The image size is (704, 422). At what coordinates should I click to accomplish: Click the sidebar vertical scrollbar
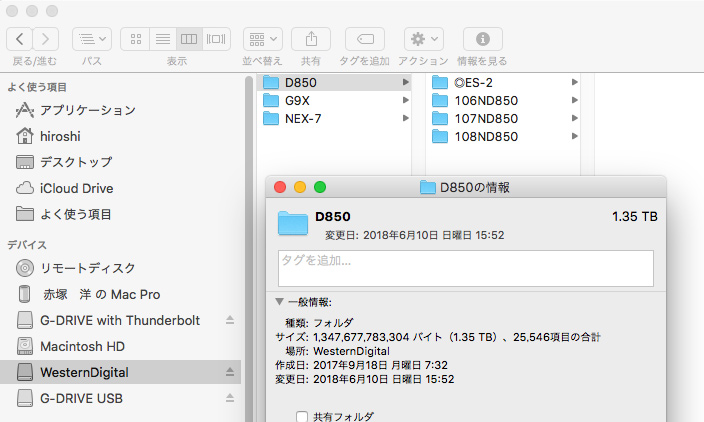click(x=249, y=249)
